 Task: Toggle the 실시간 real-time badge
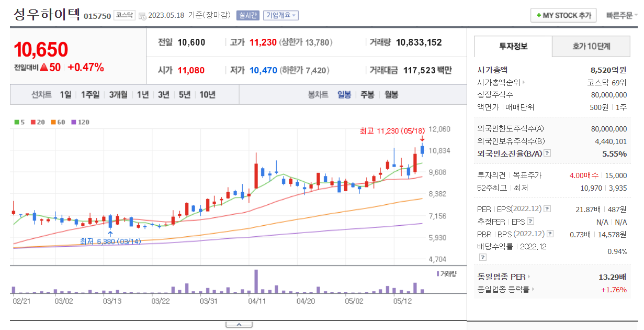click(247, 15)
